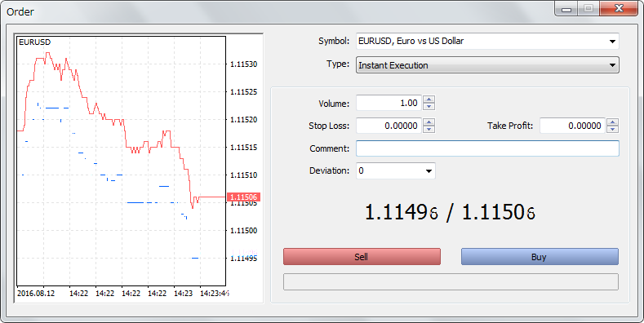
Task: Decrease Volume with the down arrow
Action: tap(429, 106)
